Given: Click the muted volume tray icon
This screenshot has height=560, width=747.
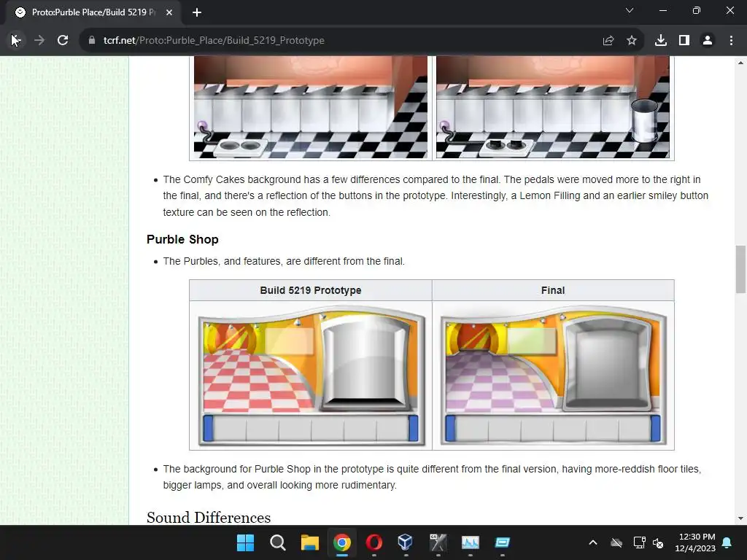Looking at the screenshot, I should [658, 542].
